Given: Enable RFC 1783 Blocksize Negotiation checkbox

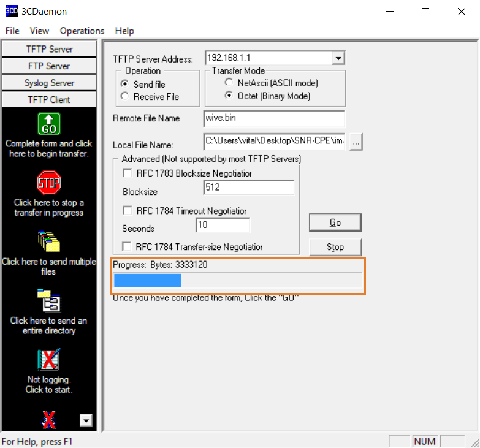Looking at the screenshot, I should pyautogui.click(x=128, y=173).
